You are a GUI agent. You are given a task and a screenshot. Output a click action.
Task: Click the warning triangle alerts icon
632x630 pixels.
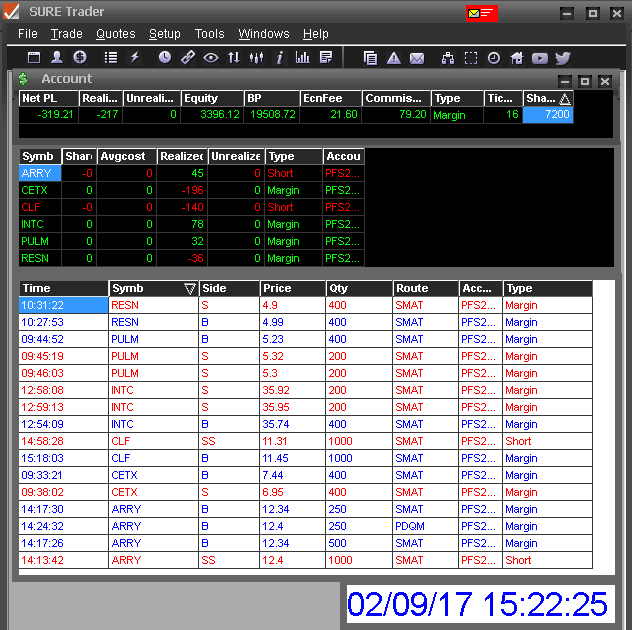(x=394, y=58)
